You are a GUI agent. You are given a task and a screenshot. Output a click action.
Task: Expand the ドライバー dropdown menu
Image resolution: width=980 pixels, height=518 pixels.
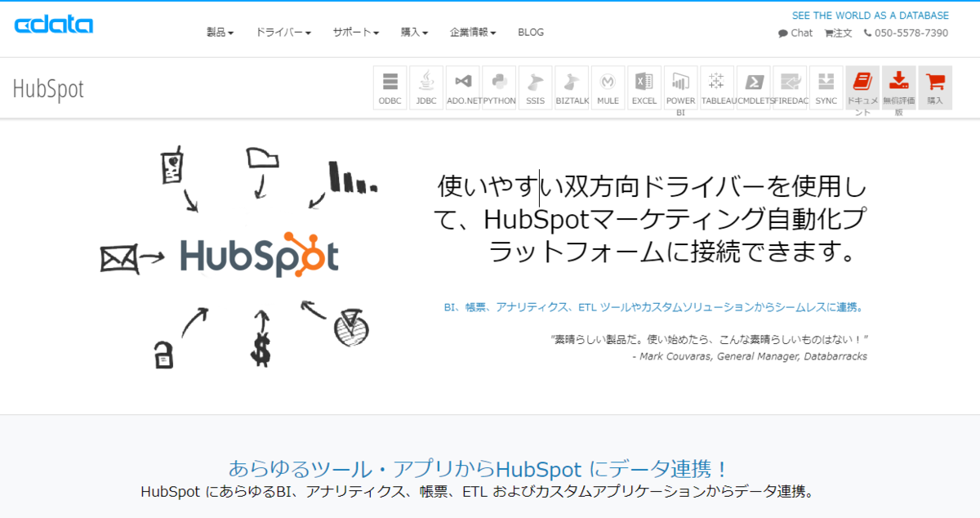283,33
